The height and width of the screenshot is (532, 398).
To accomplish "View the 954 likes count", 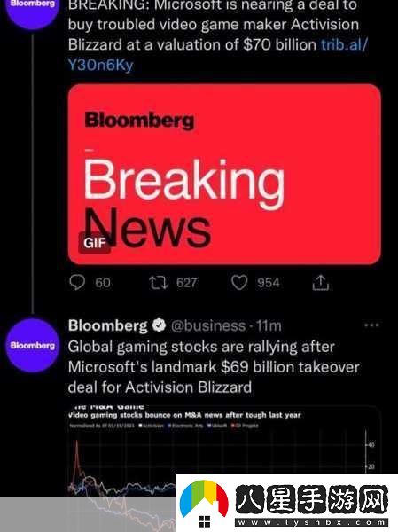I will point(268,283).
